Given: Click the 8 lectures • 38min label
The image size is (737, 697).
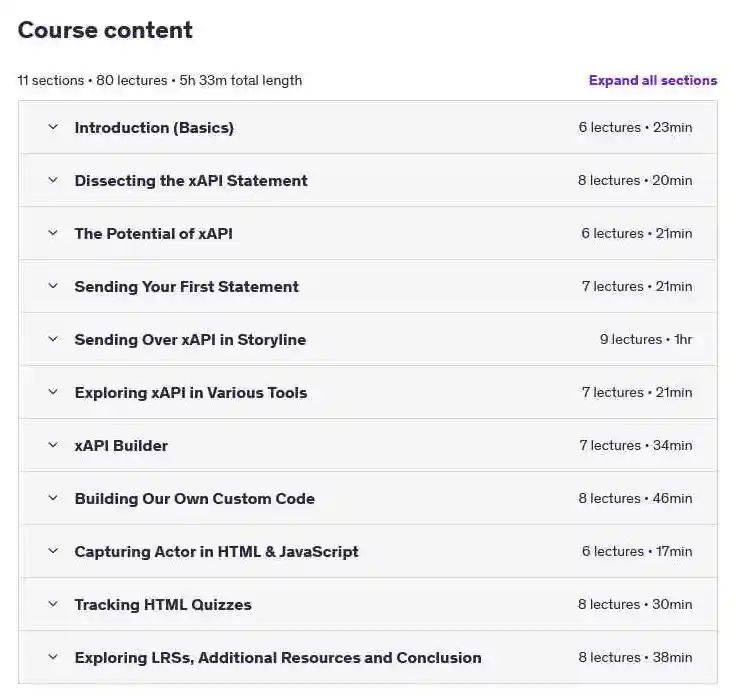Looking at the screenshot, I should pos(635,657).
